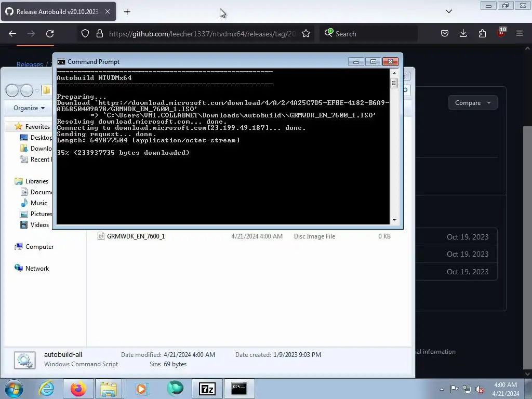The width and height of the screenshot is (532, 399).
Task: Select the Release Autobuild v20.10.2023 tab
Action: [58, 11]
